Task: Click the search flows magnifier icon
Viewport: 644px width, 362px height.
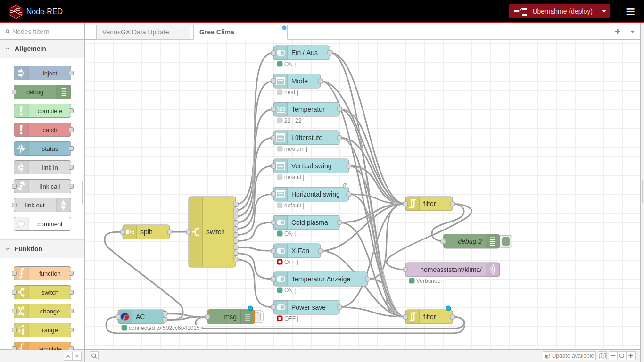Action: point(94,356)
